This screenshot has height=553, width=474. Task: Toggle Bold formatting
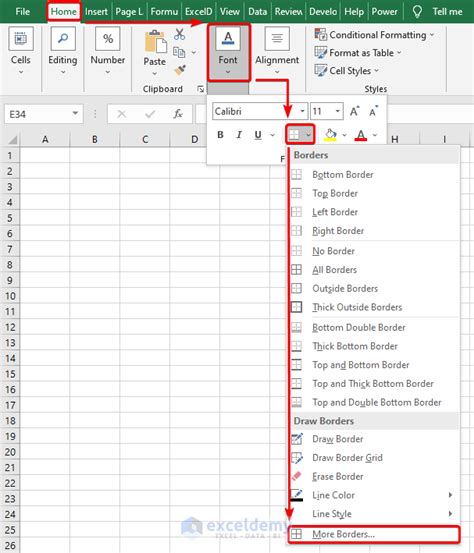coord(220,135)
